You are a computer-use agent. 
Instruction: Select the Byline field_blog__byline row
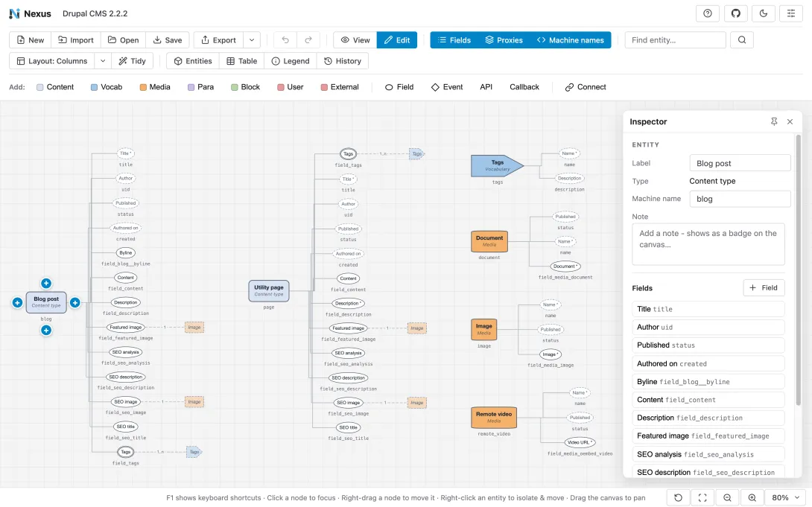pyautogui.click(x=708, y=382)
